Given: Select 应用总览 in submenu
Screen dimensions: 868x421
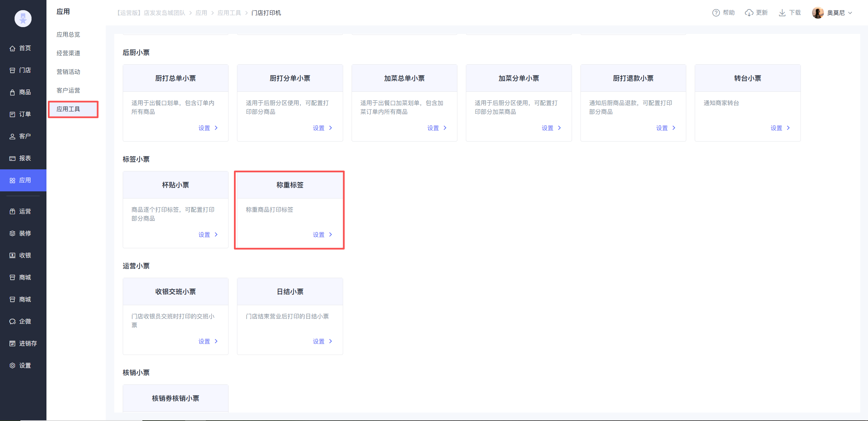Looking at the screenshot, I should [68, 35].
